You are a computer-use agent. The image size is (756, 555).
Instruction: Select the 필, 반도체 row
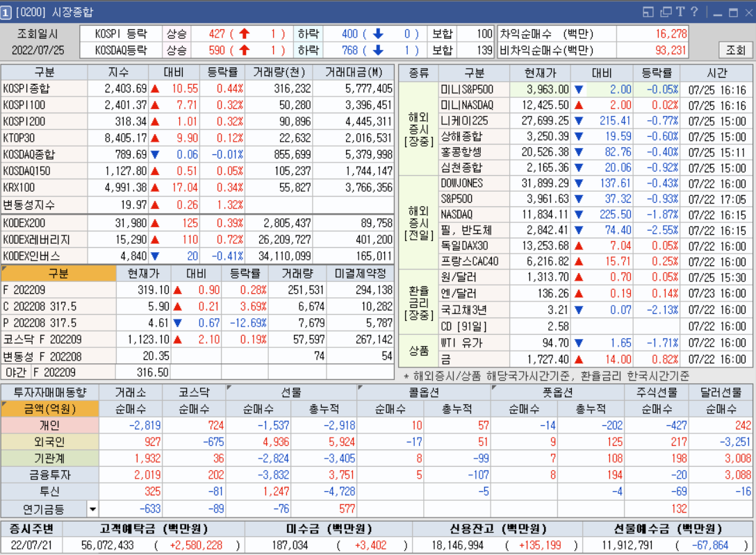(595, 231)
